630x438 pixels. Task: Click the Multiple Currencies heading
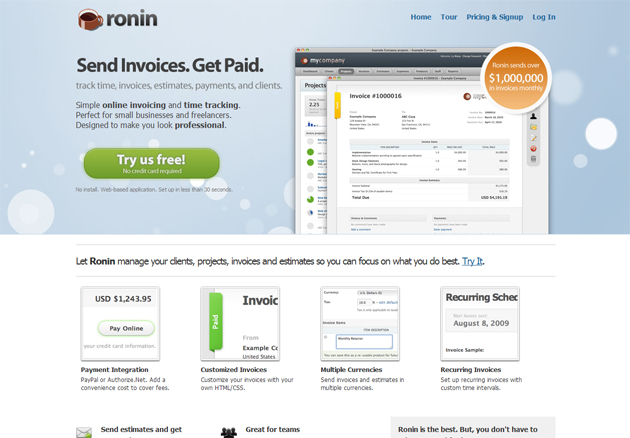[351, 370]
